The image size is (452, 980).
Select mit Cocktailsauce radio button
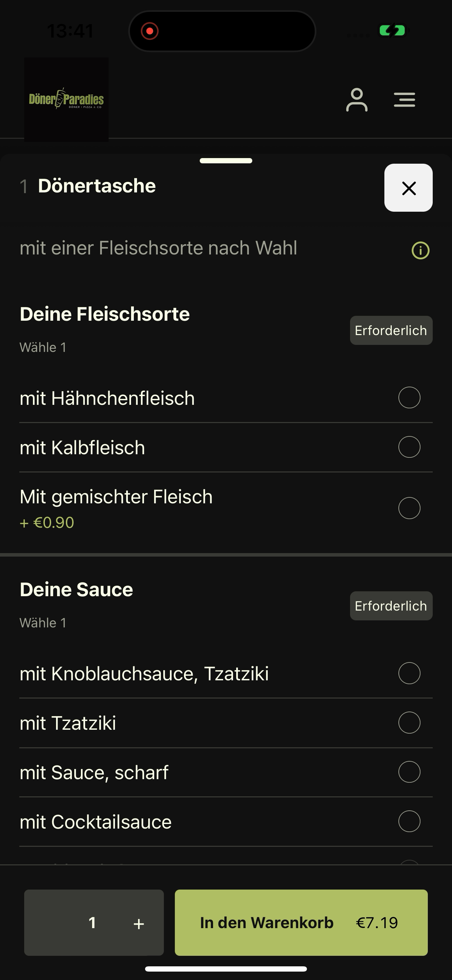(409, 821)
